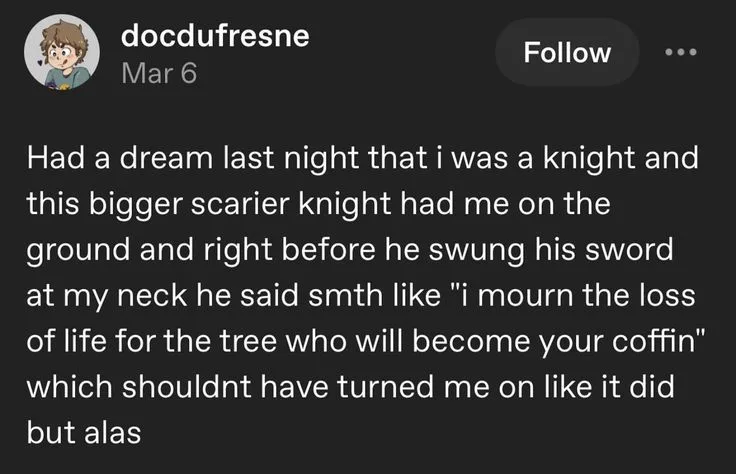Follow docdufresne
Image resolution: width=736 pixels, height=474 pixels.
pos(569,52)
